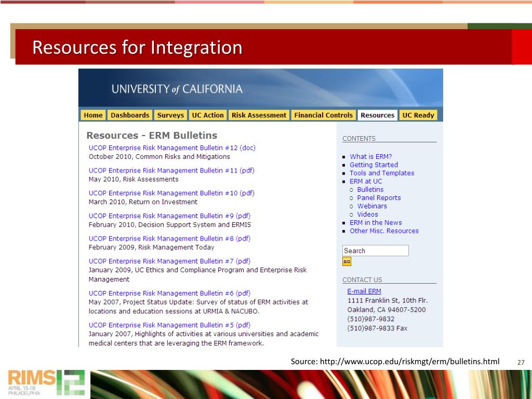Open ERM Bulletin #10 pdf link
This screenshot has height=399, width=532.
(x=171, y=193)
